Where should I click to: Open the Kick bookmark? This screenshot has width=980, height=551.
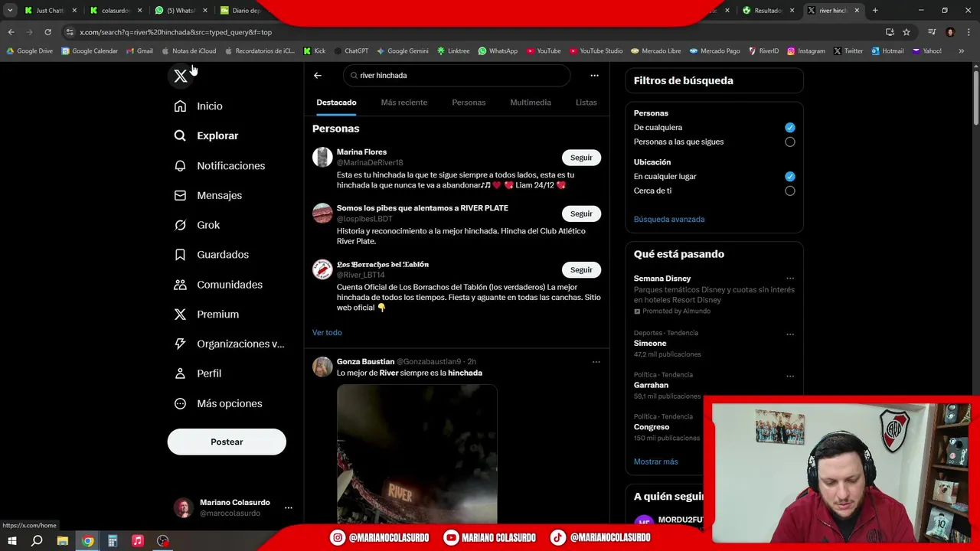coord(315,51)
